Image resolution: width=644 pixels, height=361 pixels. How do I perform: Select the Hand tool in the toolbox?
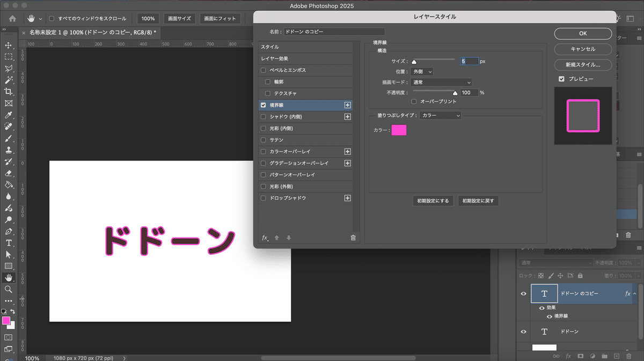tap(9, 277)
